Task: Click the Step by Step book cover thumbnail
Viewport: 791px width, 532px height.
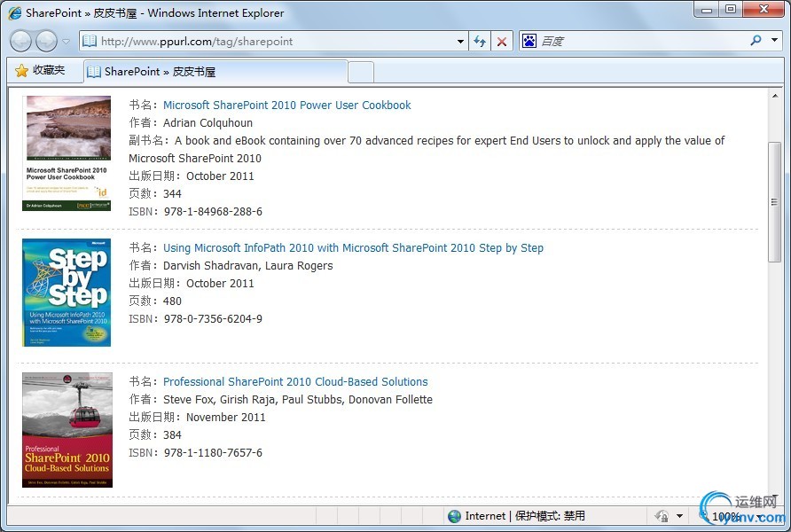Action: point(67,293)
